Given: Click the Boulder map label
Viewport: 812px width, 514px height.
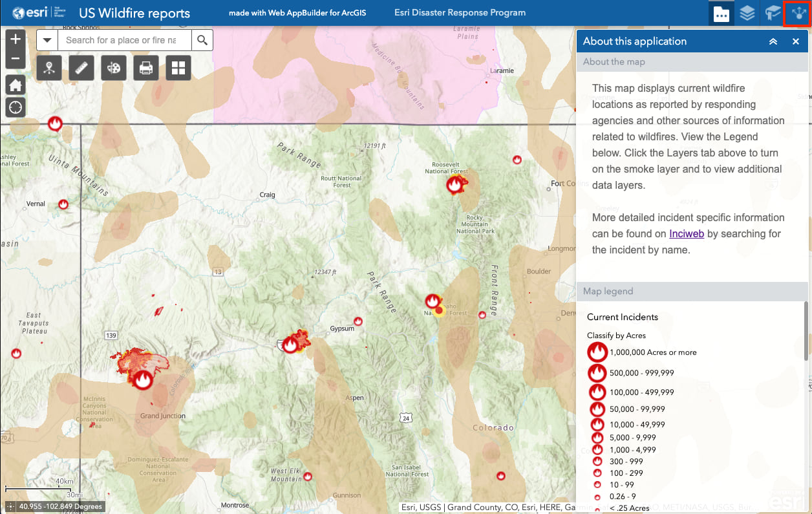Looking at the screenshot, I should (539, 272).
